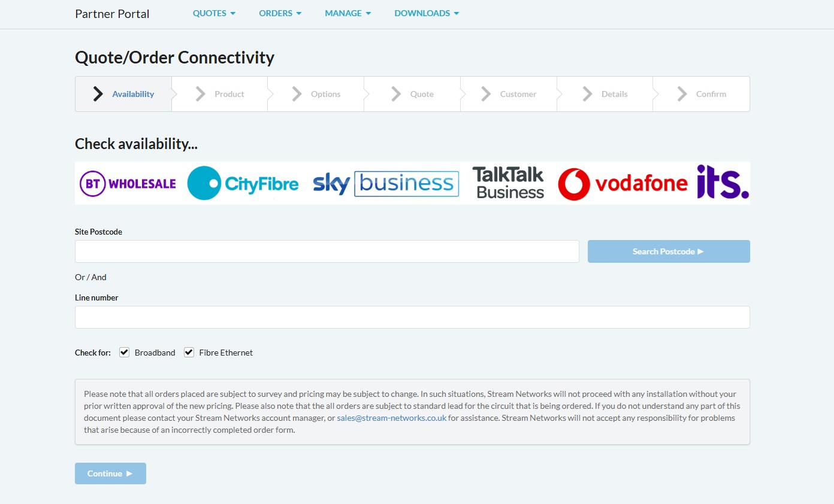Image resolution: width=834 pixels, height=504 pixels.
Task: Open the MANAGE dropdown menu
Action: click(x=347, y=13)
